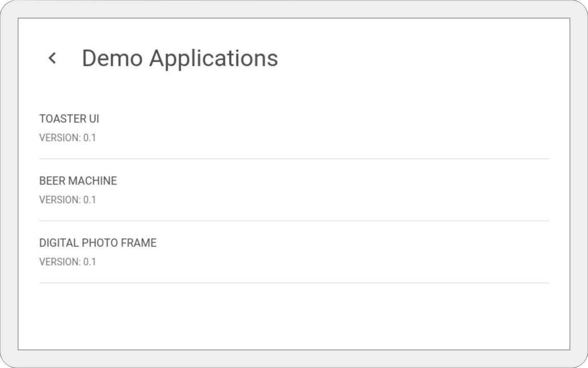
Task: Click the version label below Beer Machine
Action: (x=67, y=200)
